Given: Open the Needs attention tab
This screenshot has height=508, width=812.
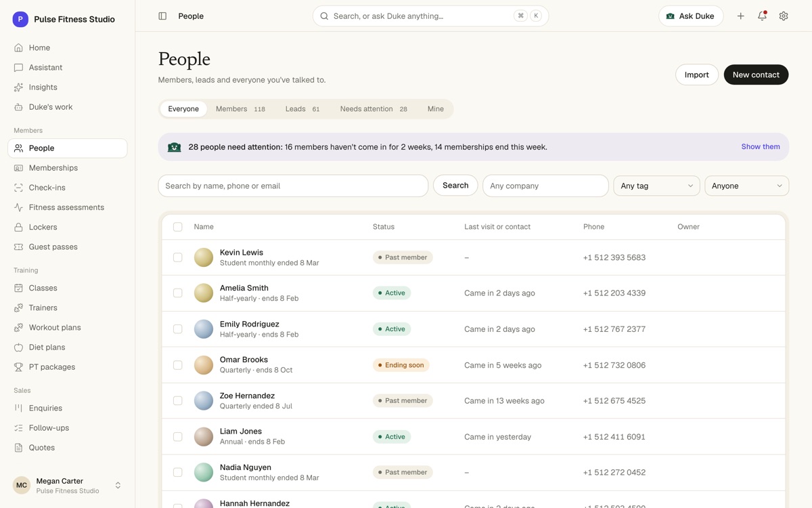Looking at the screenshot, I should [374, 109].
